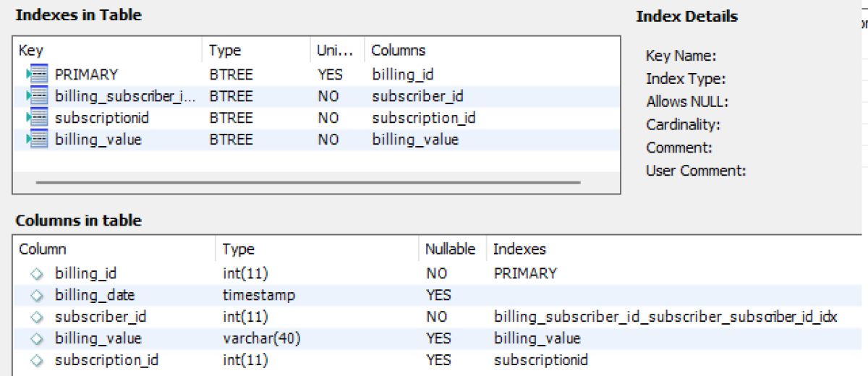The width and height of the screenshot is (868, 376).
Task: Click the horizontal scrollbar under indexes list
Action: tap(307, 182)
